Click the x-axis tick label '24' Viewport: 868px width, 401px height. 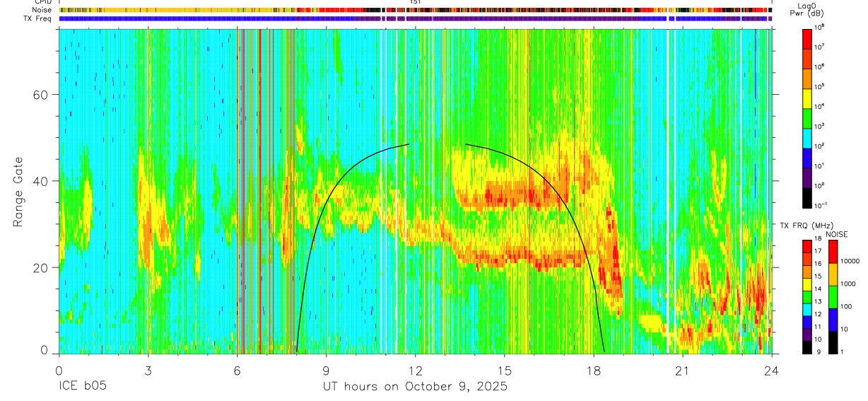coord(771,371)
